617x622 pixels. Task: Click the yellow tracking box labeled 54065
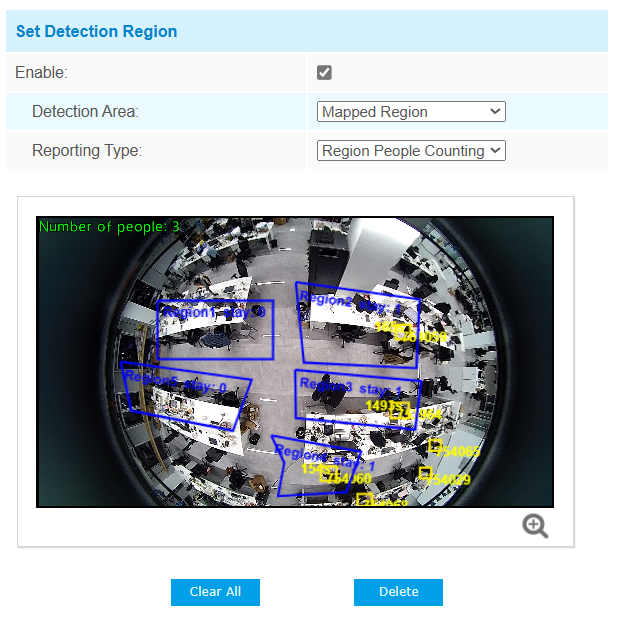(x=435, y=446)
